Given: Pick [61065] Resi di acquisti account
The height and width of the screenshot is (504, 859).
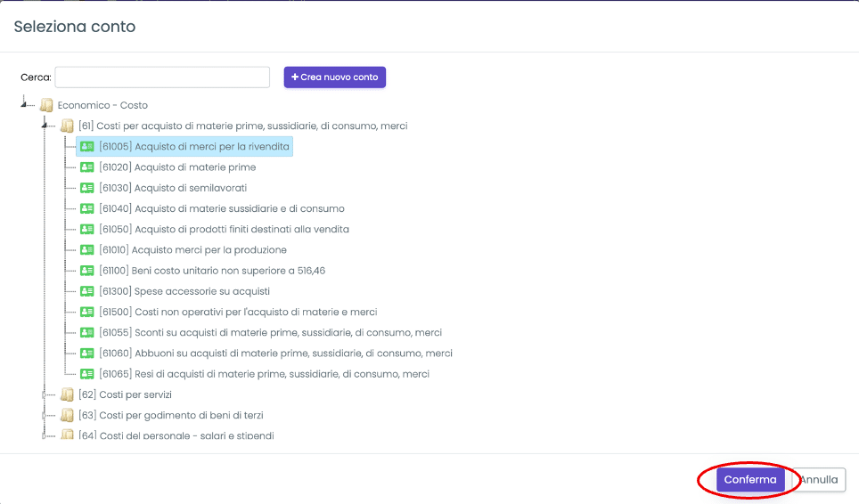Looking at the screenshot, I should tap(264, 374).
